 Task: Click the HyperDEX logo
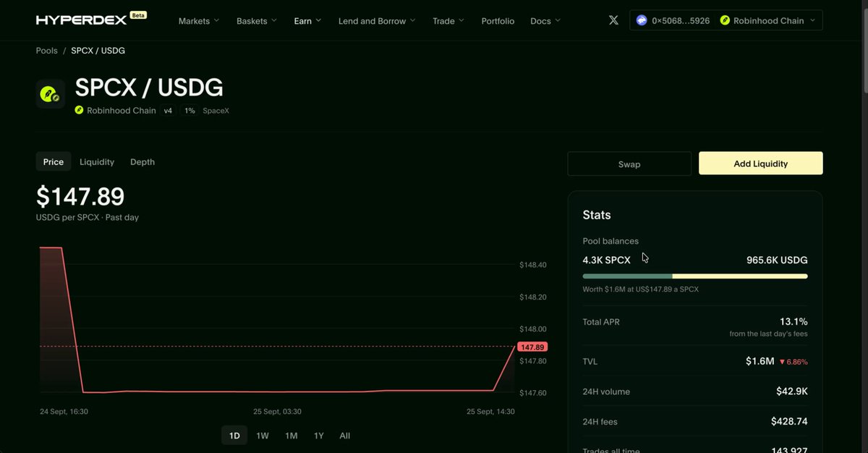pyautogui.click(x=82, y=20)
